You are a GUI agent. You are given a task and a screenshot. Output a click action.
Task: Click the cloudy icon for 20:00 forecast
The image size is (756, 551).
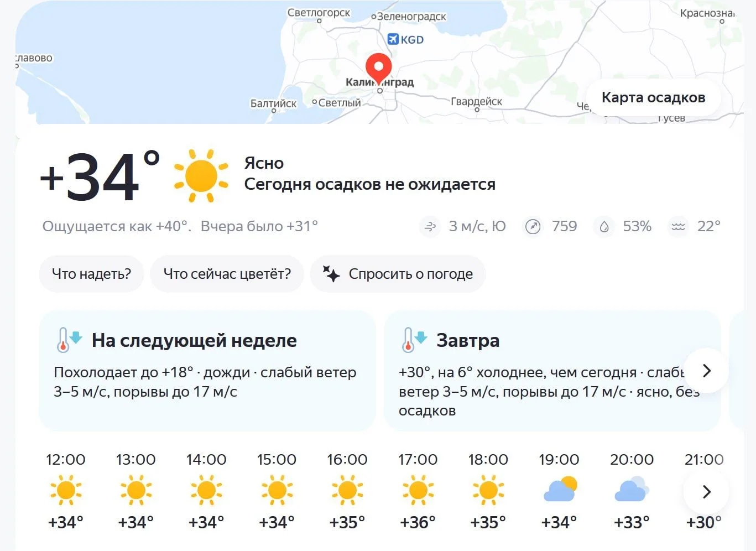(632, 490)
